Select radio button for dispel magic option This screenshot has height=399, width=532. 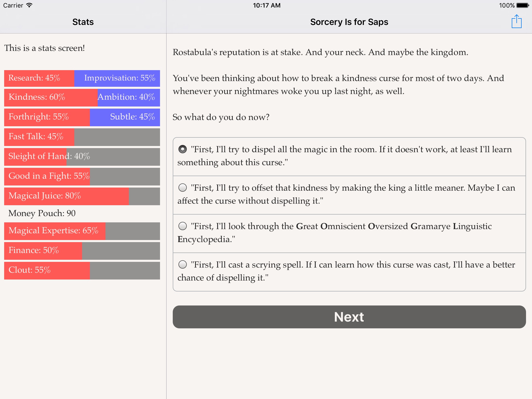pos(183,148)
